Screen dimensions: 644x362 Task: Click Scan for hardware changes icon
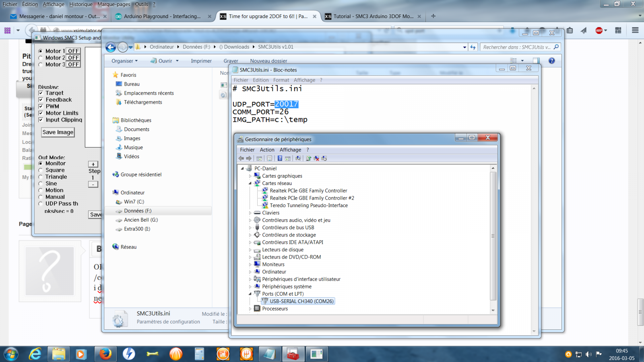click(x=298, y=158)
